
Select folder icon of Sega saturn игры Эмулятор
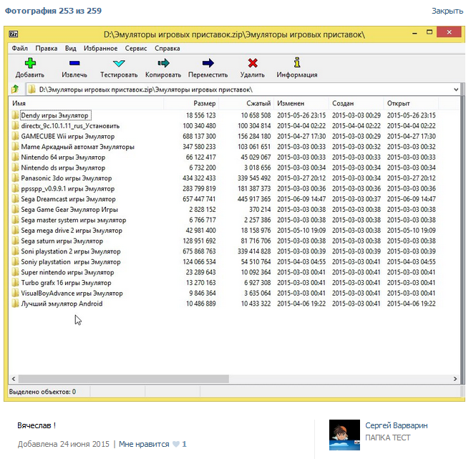click(x=15, y=241)
